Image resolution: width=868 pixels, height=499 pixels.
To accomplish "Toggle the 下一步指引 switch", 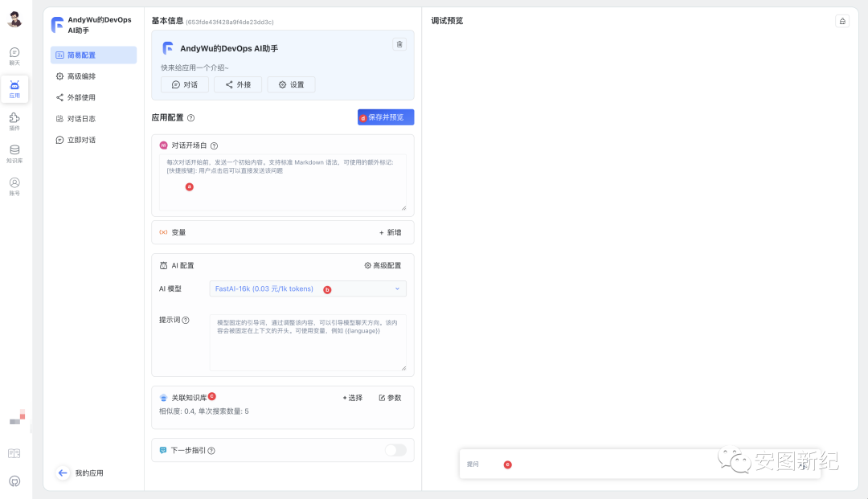I will click(x=395, y=450).
